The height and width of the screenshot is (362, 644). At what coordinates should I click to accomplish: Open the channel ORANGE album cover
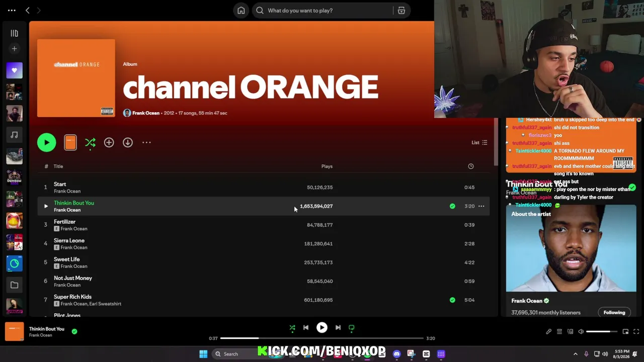pyautogui.click(x=76, y=78)
